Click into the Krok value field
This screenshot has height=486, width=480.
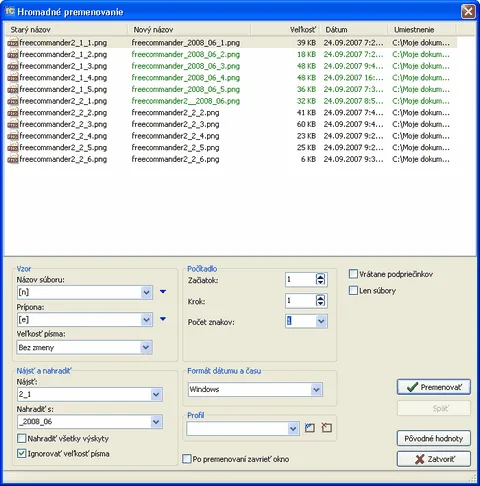(300, 301)
